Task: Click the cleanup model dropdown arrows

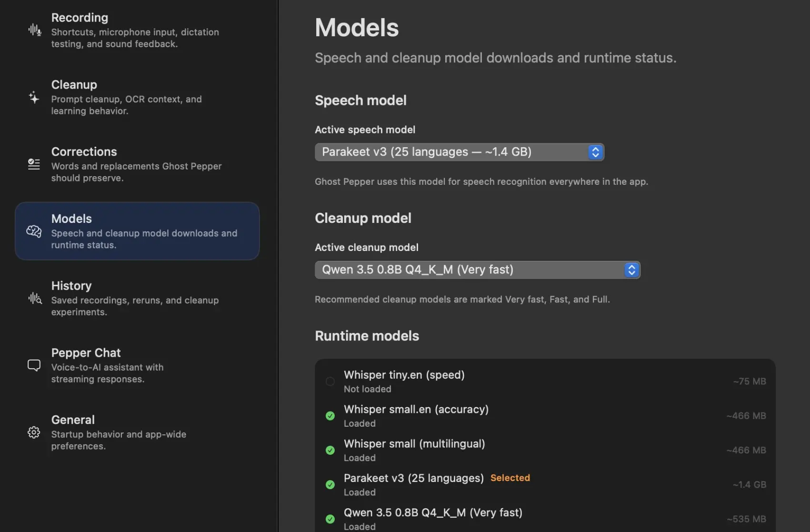Action: (631, 270)
